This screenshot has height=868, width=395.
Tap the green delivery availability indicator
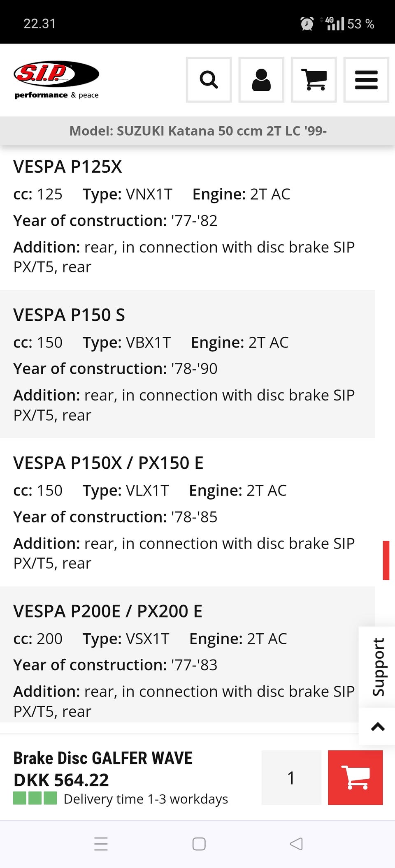pos(35,798)
